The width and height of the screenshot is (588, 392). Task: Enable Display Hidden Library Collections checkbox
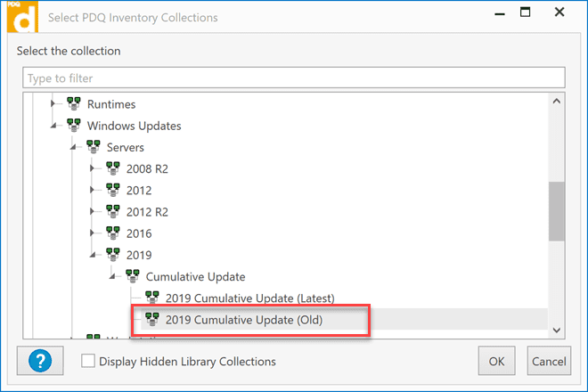pyautogui.click(x=88, y=361)
